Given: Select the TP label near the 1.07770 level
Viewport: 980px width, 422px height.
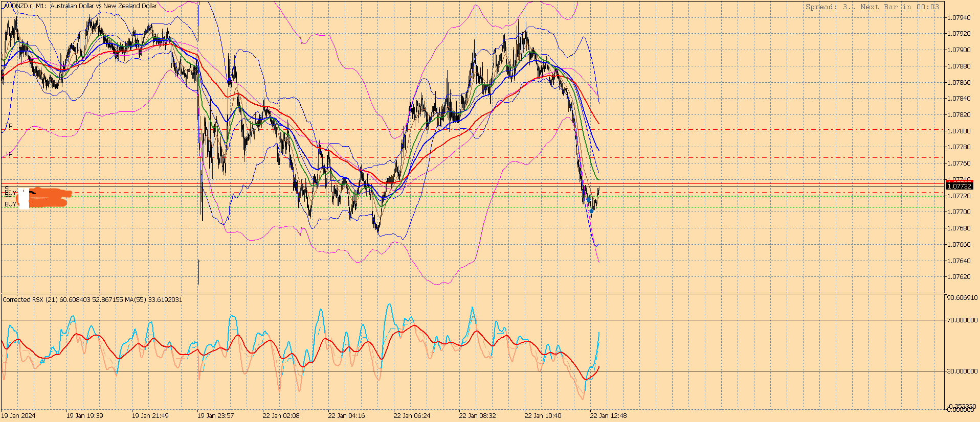Looking at the screenshot, I should coord(9,154).
